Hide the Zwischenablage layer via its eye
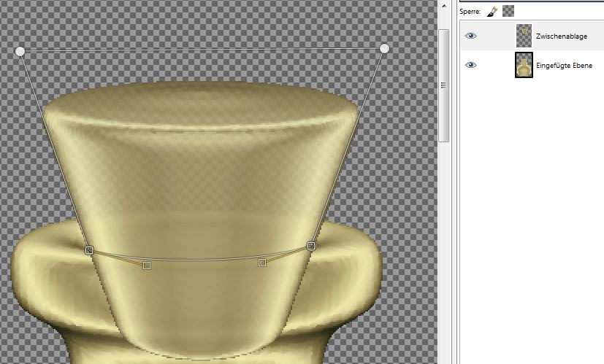Image resolution: width=604 pixels, height=364 pixels. 471,36
